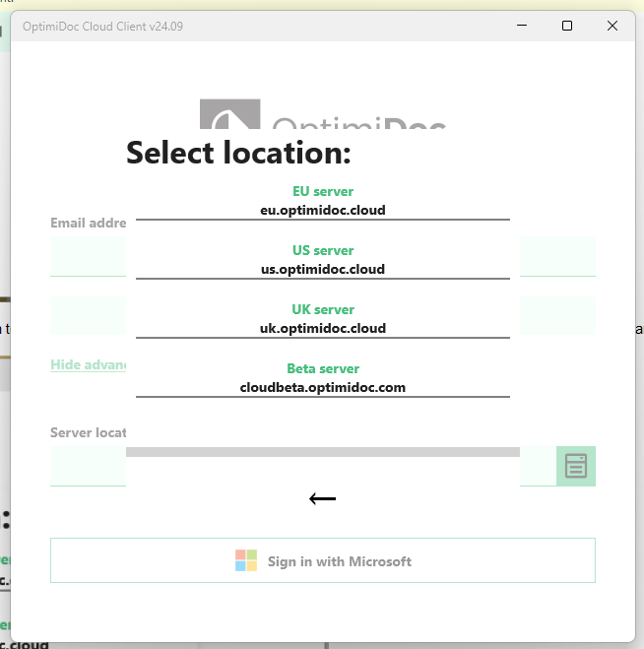Pick the UK server location

[x=323, y=319]
